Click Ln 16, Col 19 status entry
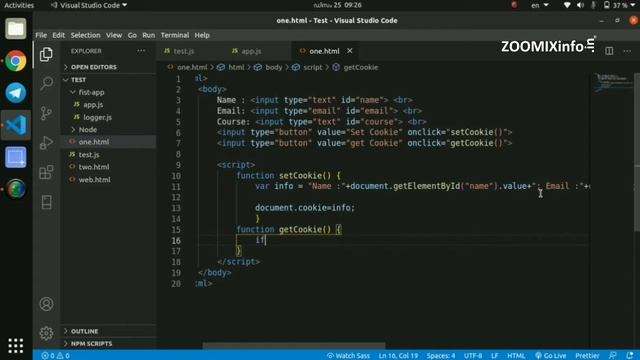This screenshot has height=360, width=640. [398, 356]
